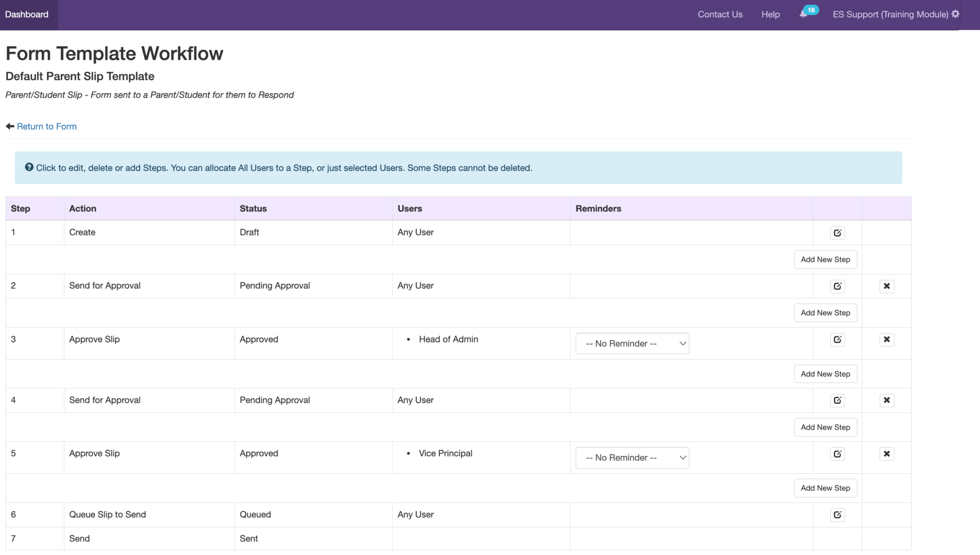Open the edit icon for step 2 Send for Approval
This screenshot has width=980, height=555.
(x=837, y=286)
